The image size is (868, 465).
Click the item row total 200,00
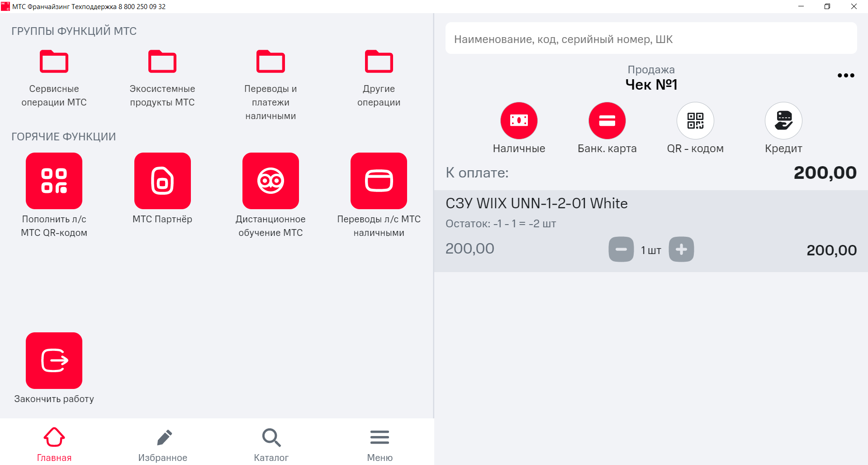[x=831, y=250]
